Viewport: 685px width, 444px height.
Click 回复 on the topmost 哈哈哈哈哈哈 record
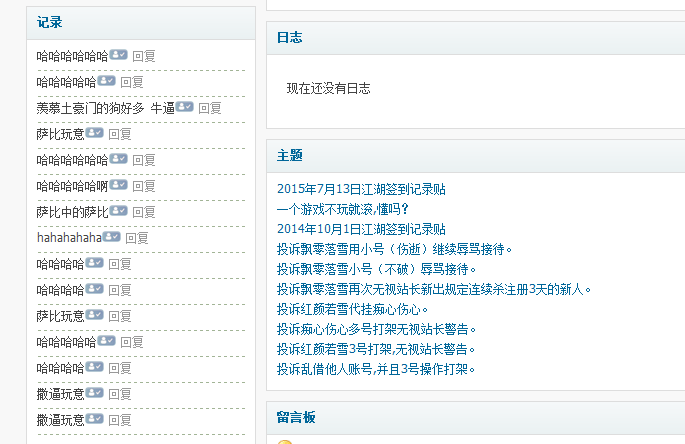pyautogui.click(x=144, y=56)
